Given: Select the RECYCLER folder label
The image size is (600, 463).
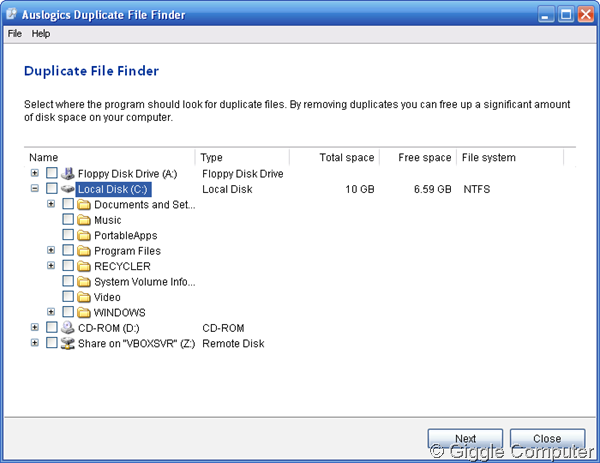Looking at the screenshot, I should click(122, 266).
